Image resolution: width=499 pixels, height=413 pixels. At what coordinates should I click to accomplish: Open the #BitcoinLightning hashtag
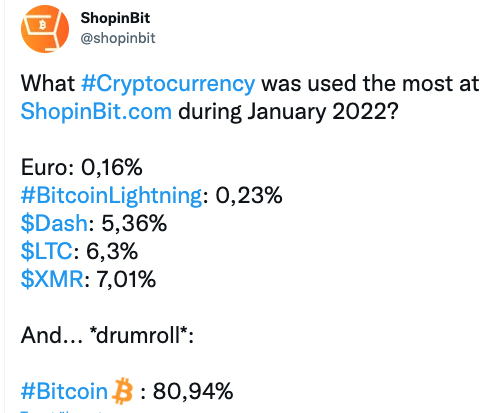(x=111, y=196)
